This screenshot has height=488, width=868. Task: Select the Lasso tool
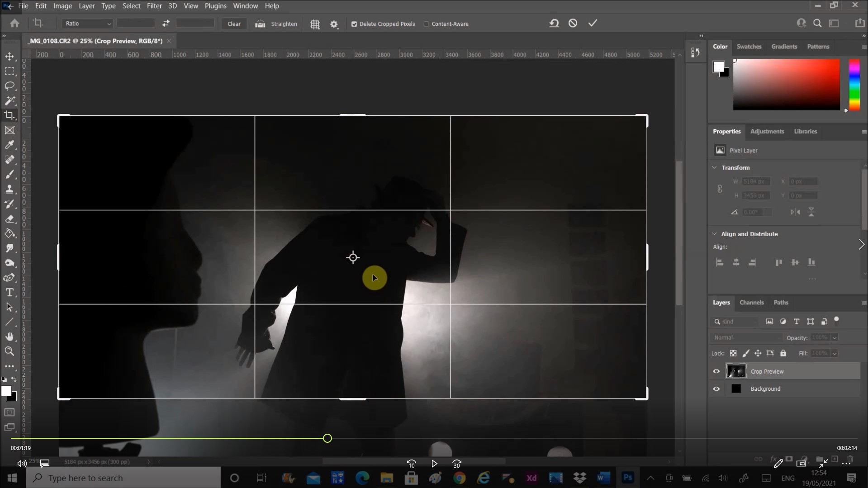point(9,86)
